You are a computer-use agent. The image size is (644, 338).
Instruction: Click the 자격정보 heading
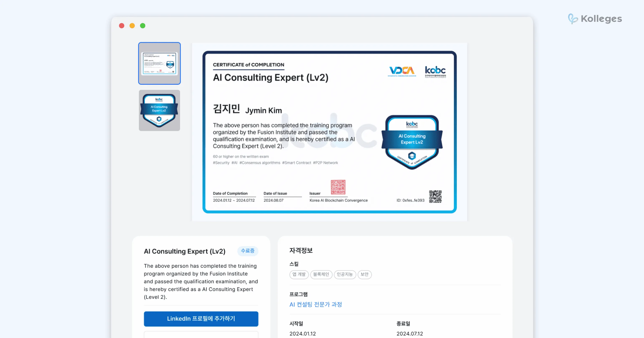(301, 250)
